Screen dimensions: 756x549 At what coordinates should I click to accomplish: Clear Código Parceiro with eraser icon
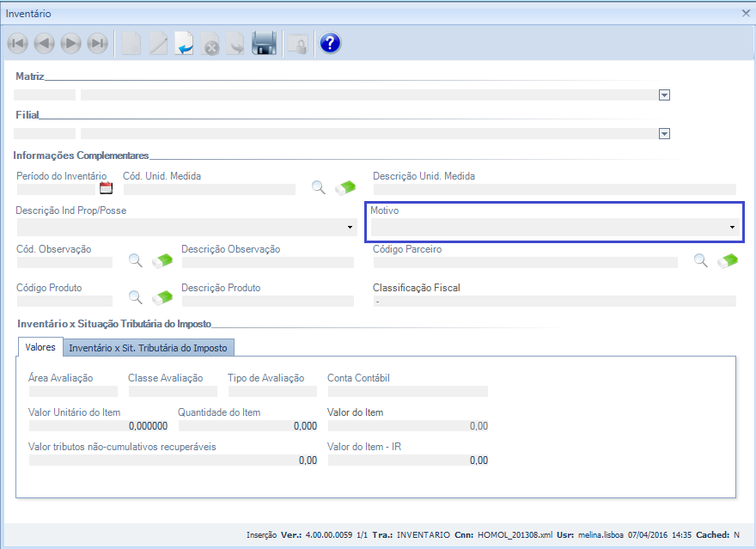[x=728, y=261]
